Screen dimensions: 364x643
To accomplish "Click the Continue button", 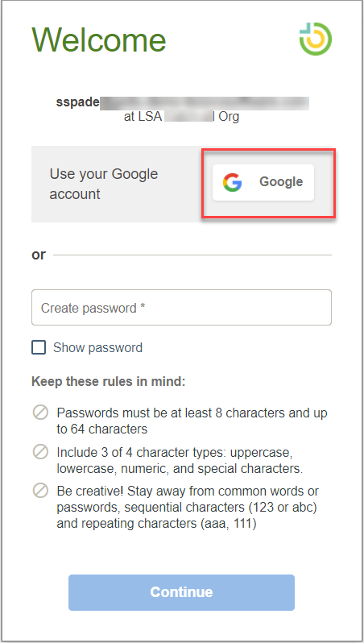I will click(181, 592).
